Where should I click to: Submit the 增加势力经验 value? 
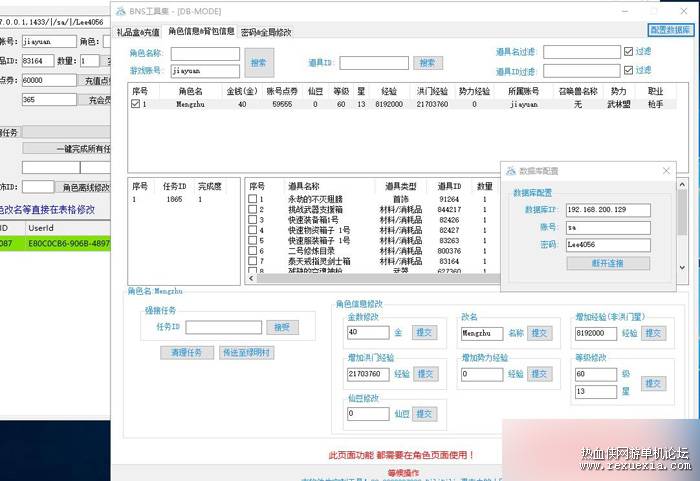(539, 374)
